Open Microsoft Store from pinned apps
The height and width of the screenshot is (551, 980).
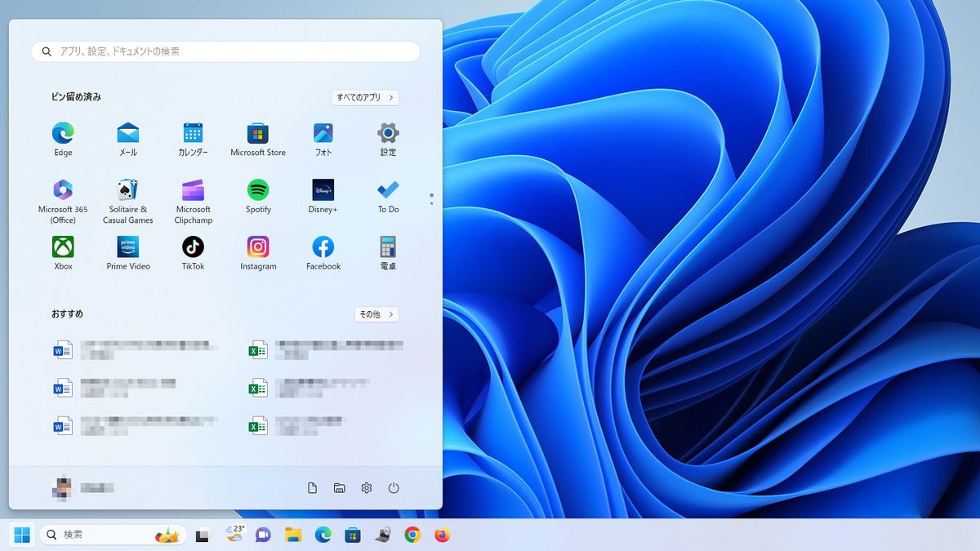click(258, 139)
